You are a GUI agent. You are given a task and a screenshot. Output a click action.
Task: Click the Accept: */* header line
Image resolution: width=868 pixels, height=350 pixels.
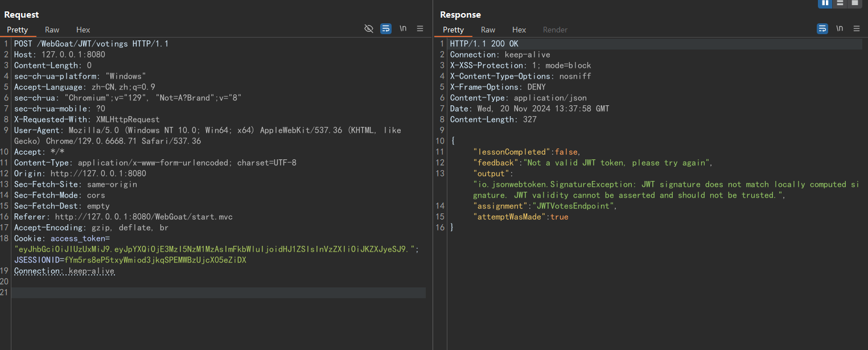(x=39, y=152)
